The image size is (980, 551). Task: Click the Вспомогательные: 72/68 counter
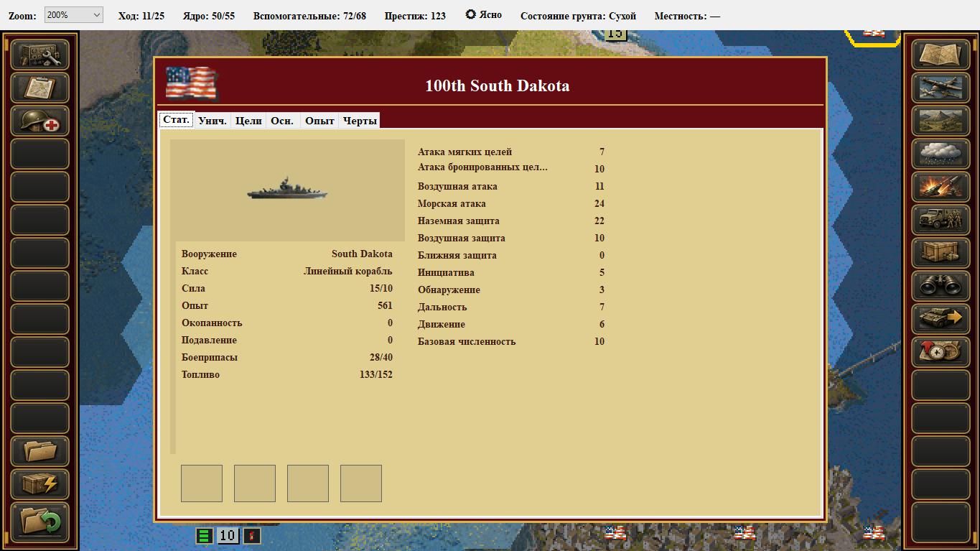coord(310,16)
